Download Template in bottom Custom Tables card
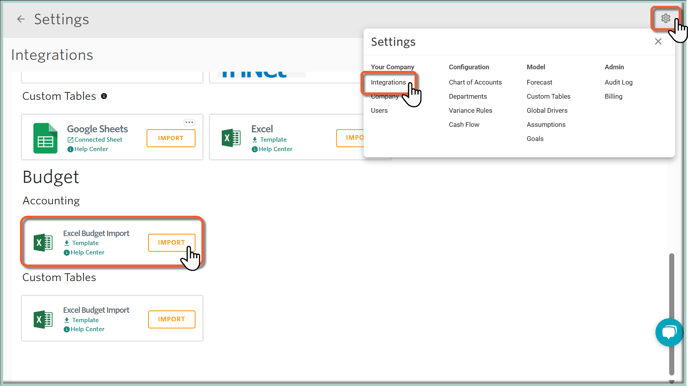This screenshot has height=386, width=688. tap(81, 320)
